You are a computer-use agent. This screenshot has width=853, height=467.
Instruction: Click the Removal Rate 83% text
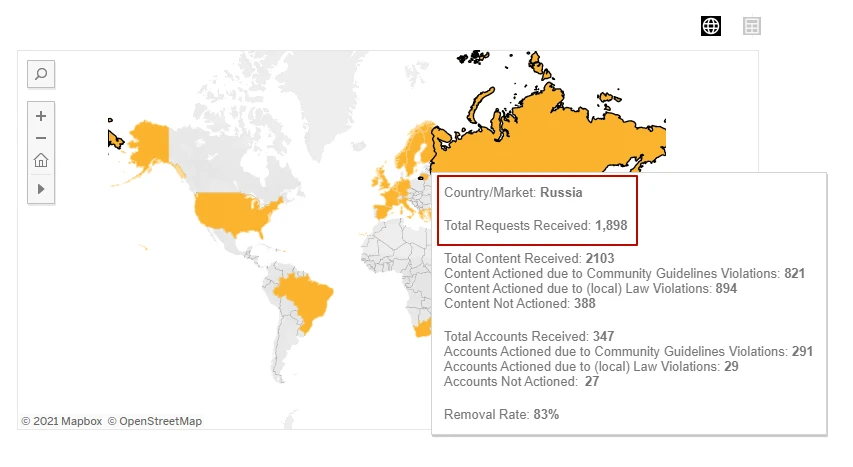pos(502,415)
